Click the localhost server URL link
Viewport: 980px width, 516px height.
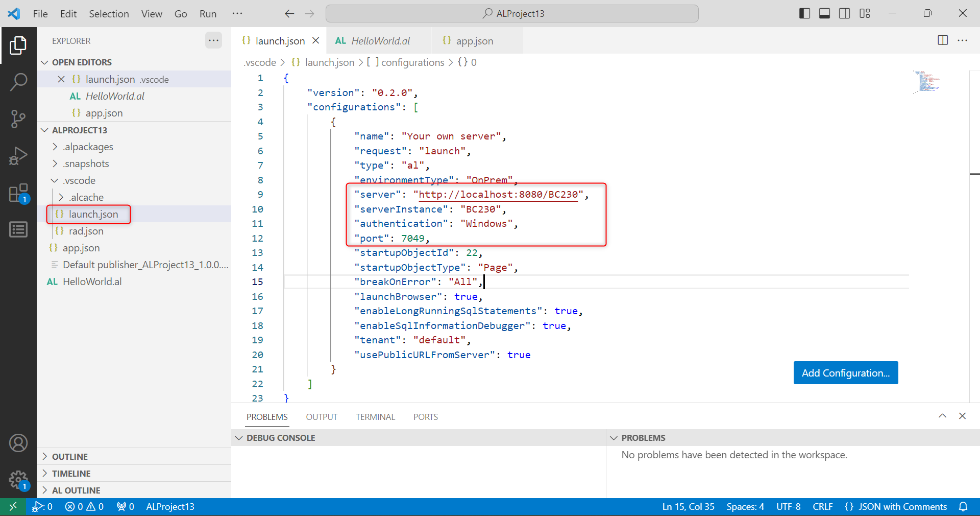[x=498, y=195]
